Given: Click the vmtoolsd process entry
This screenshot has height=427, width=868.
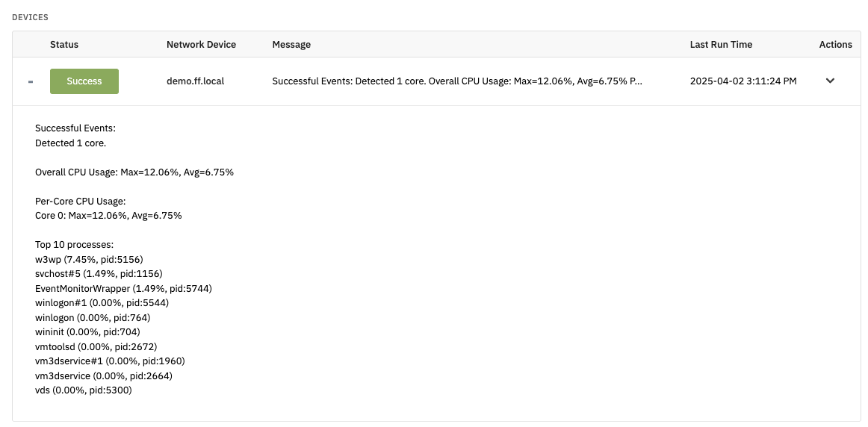Looking at the screenshot, I should (96, 347).
